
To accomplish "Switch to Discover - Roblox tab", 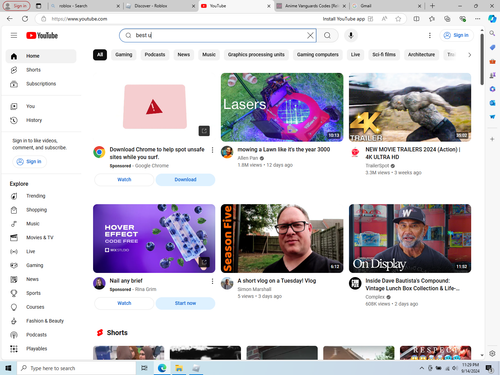I will pos(161,6).
